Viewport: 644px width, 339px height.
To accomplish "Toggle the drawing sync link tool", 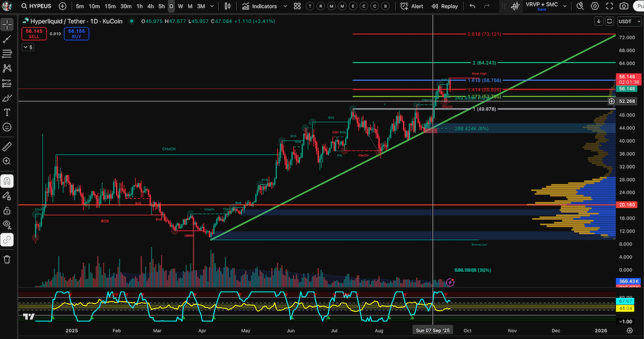I will (x=7, y=240).
